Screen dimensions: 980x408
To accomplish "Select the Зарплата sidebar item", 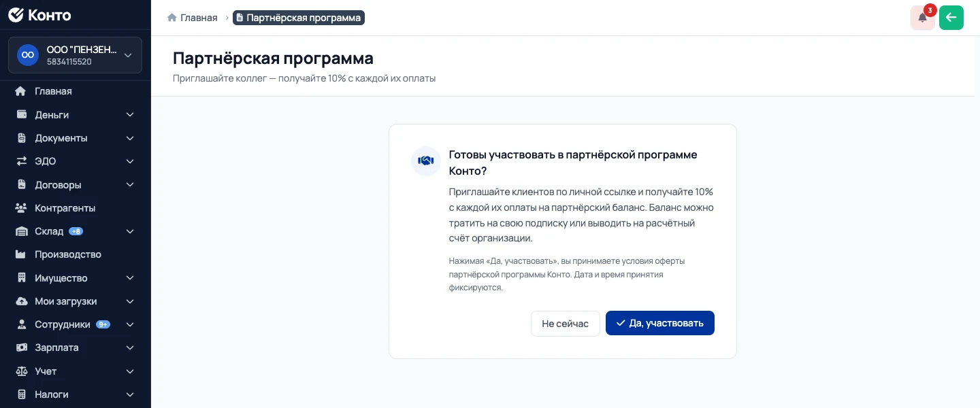I will (75, 347).
